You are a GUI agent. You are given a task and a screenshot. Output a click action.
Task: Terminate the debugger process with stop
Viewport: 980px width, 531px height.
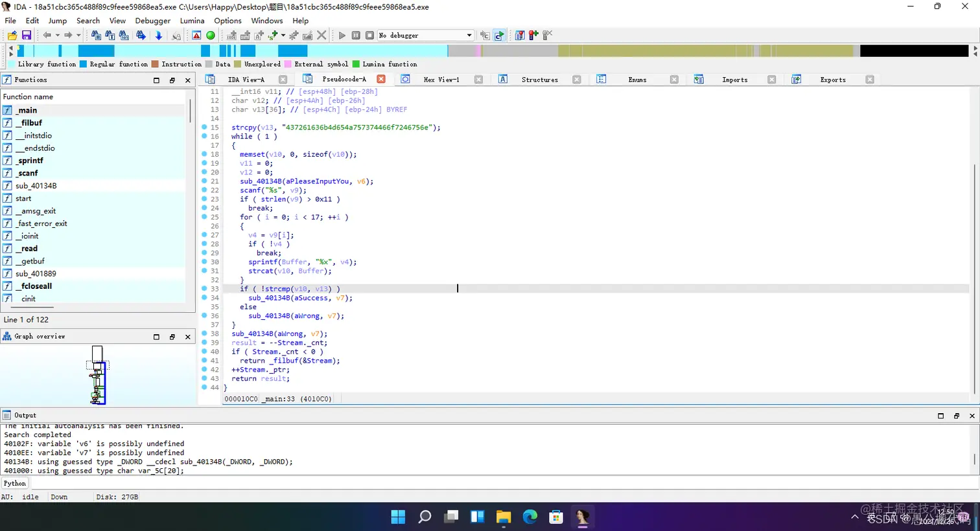pos(369,36)
